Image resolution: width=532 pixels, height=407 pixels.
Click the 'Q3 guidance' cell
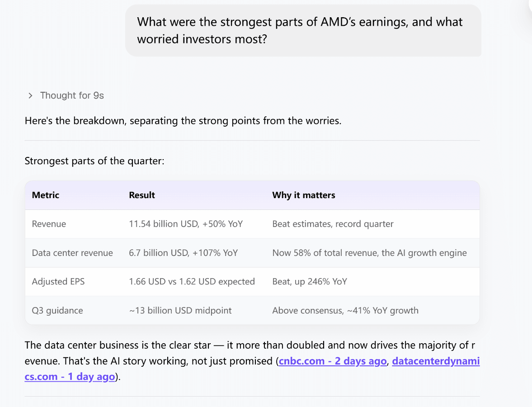(57, 311)
